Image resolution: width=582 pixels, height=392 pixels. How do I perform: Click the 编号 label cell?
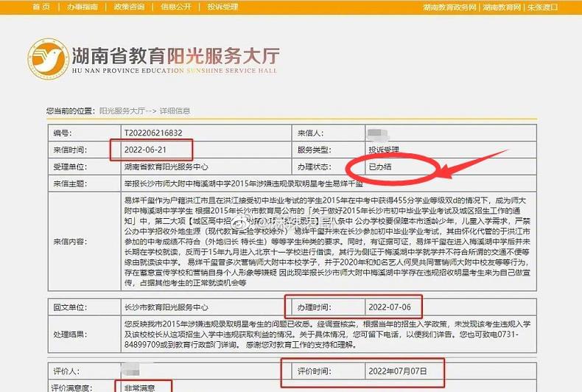pos(84,133)
